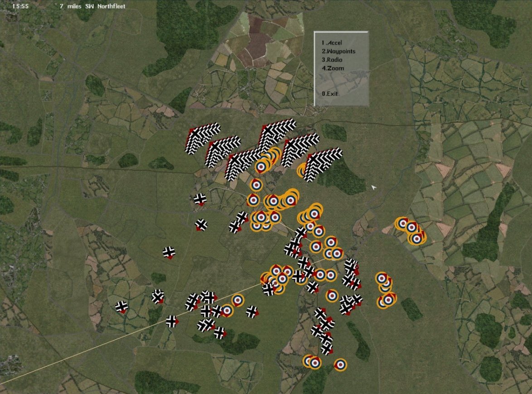Viewport: 532px width, 394px height.
Task: Select 4.Zoom in the map menu
Action: [x=333, y=68]
